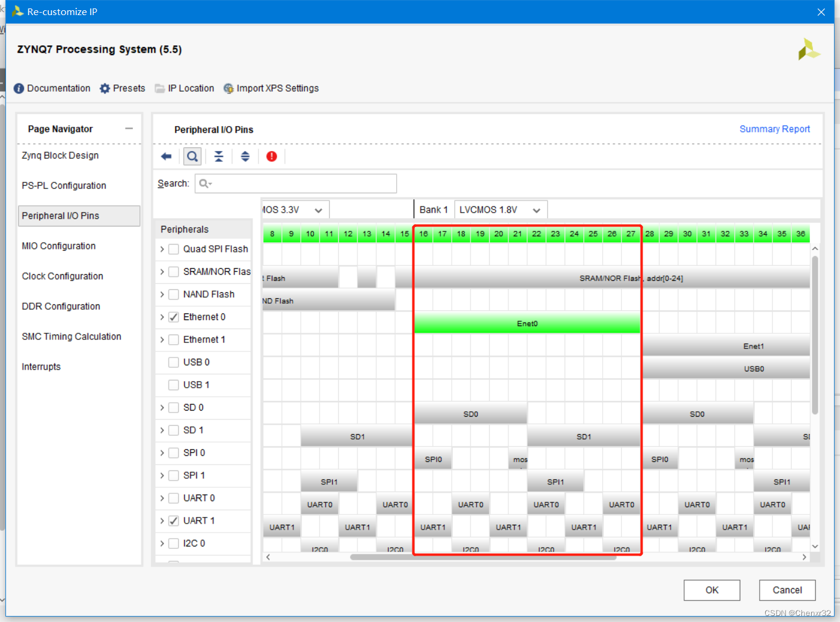The height and width of the screenshot is (622, 840).
Task: Click MIO pin 28 header cell
Action: tap(649, 234)
